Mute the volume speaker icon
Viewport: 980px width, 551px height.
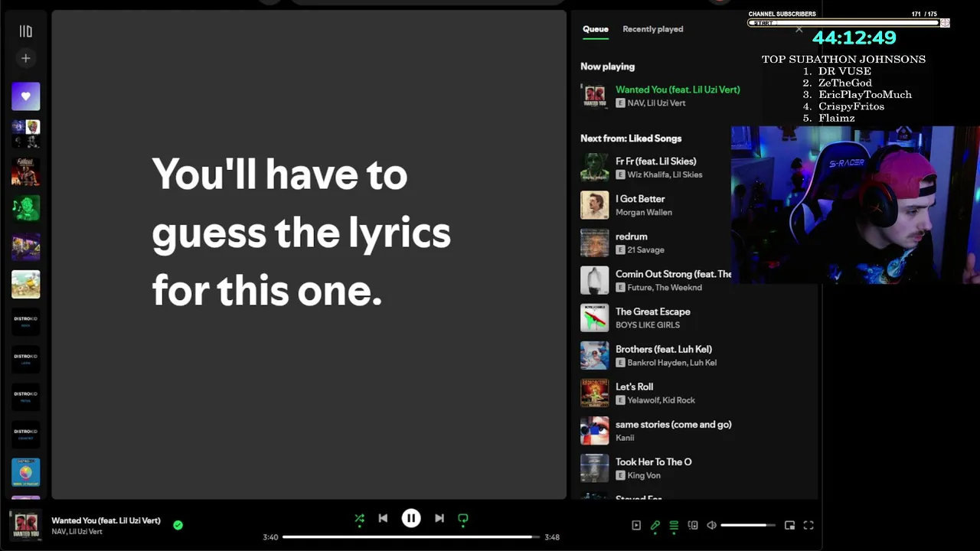(711, 525)
